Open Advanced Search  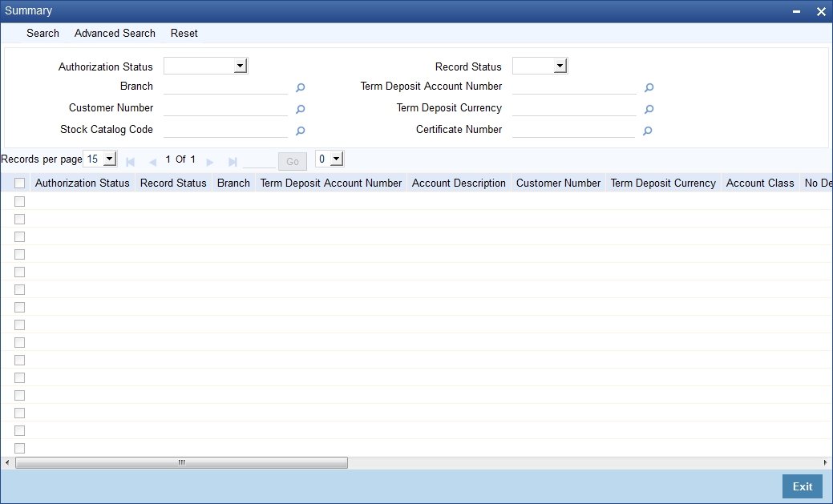pos(115,33)
